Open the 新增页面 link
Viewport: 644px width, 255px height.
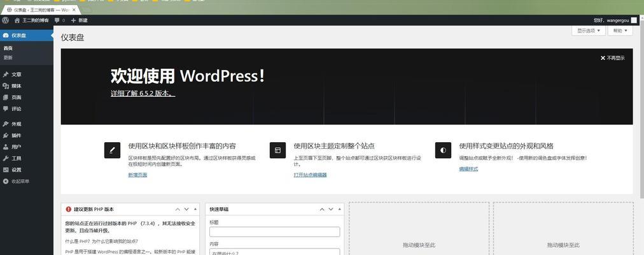click(x=137, y=175)
